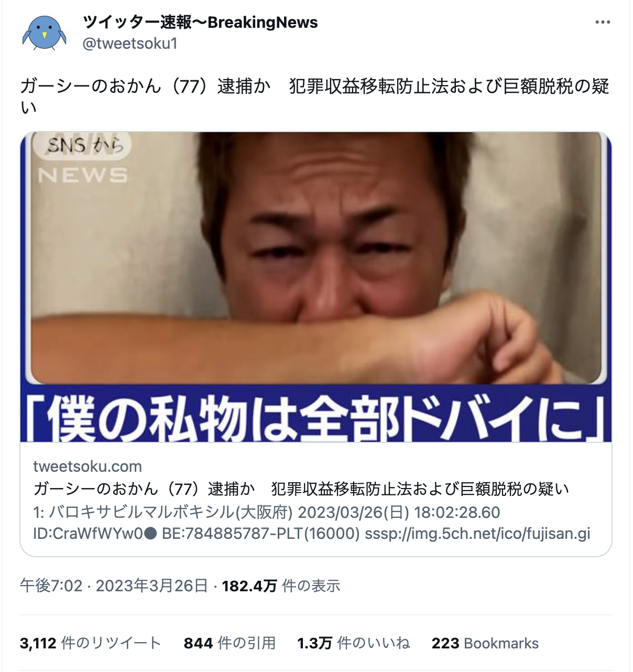Image resolution: width=633 pixels, height=672 pixels.
Task: Show the 3,112 件のリツイート list
Action: tap(90, 643)
